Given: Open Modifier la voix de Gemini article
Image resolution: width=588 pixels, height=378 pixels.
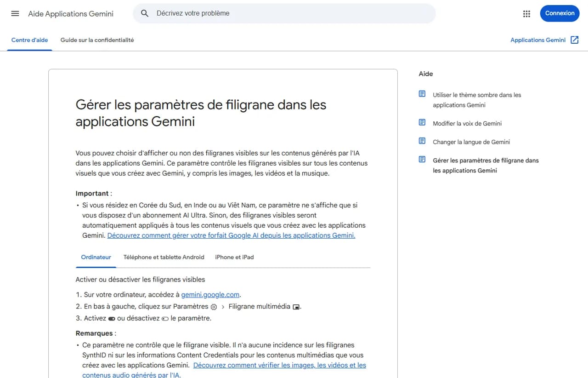Looking at the screenshot, I should point(467,123).
